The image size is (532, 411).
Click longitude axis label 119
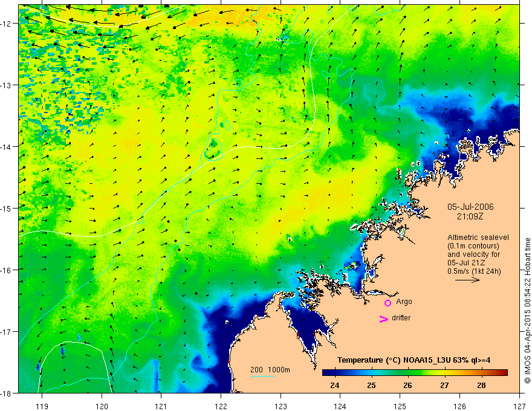point(42,406)
